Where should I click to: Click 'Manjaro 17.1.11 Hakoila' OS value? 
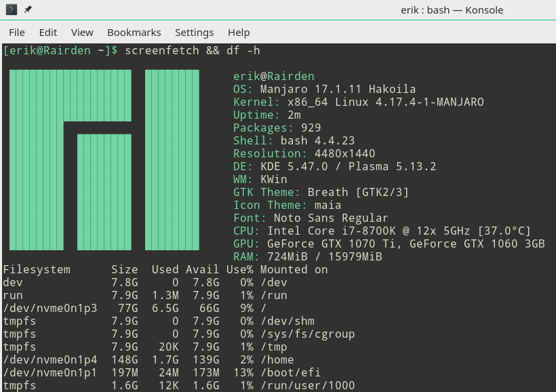338,89
